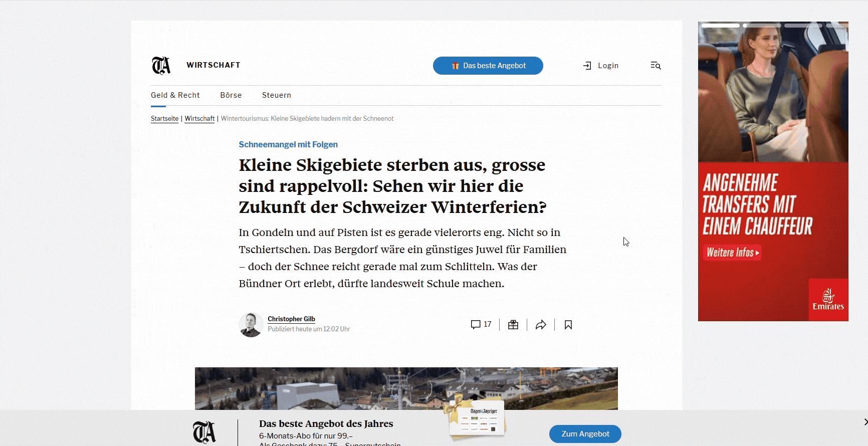Image resolution: width=868 pixels, height=446 pixels.
Task: Open the menu and search icon
Action: [x=656, y=66]
